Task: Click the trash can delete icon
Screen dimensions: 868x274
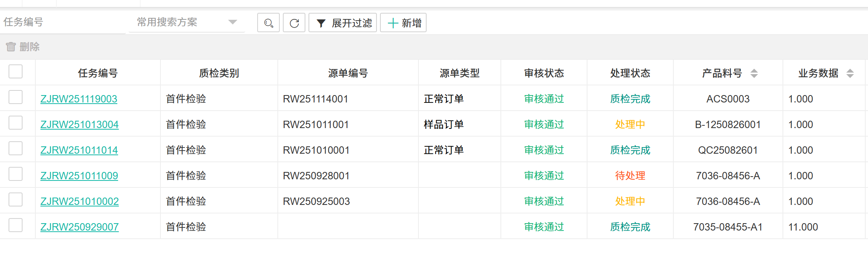Action: click(11, 47)
